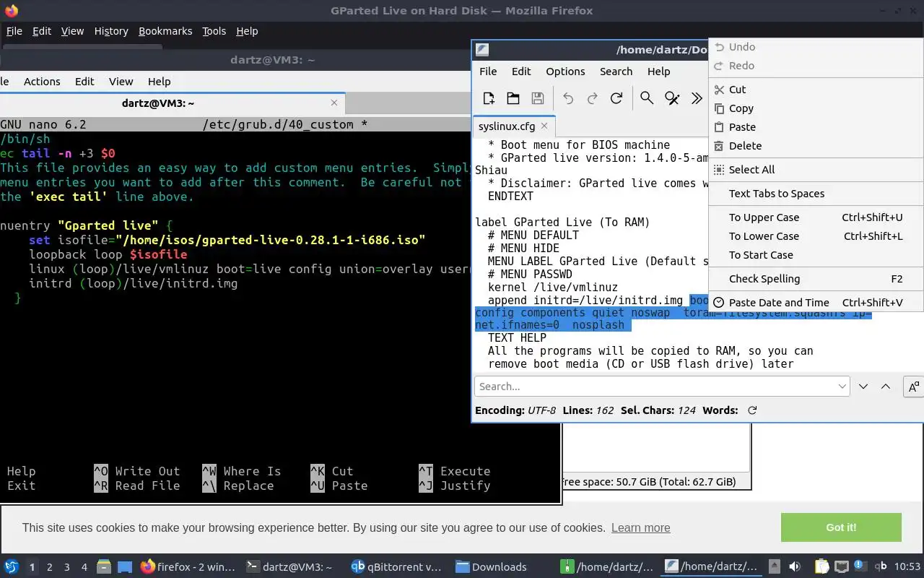Switch to workspace 3
The height and width of the screenshot is (578, 924).
pyautogui.click(x=67, y=567)
